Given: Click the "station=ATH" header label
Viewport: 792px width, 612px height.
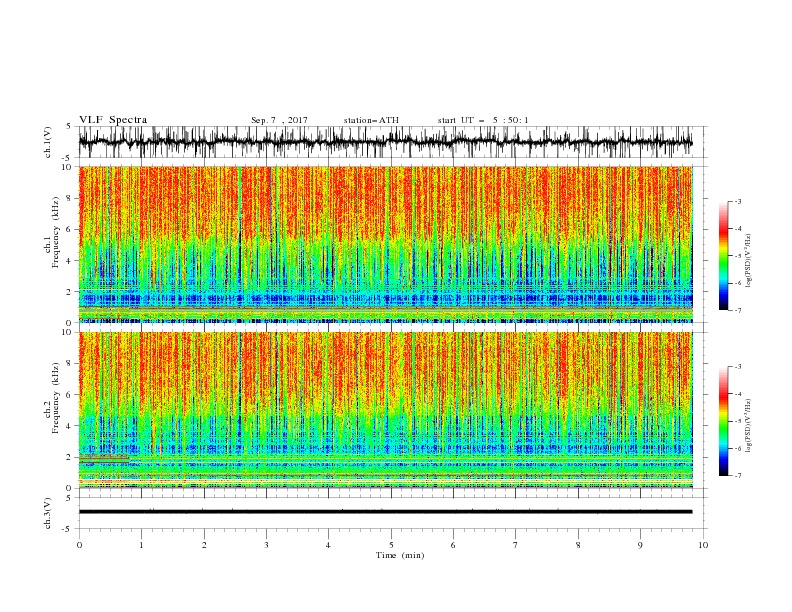Looking at the screenshot, I should [x=371, y=120].
